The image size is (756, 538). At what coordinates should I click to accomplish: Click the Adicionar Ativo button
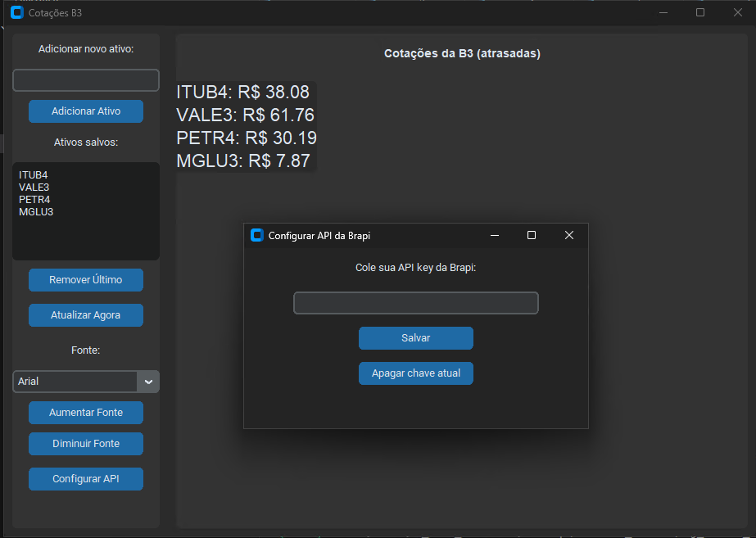(85, 111)
